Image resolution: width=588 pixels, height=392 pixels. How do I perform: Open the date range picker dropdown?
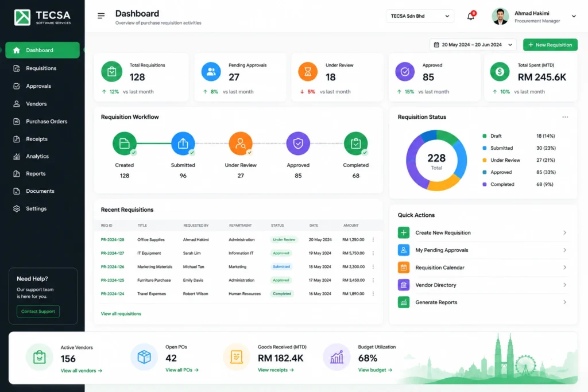click(x=473, y=45)
